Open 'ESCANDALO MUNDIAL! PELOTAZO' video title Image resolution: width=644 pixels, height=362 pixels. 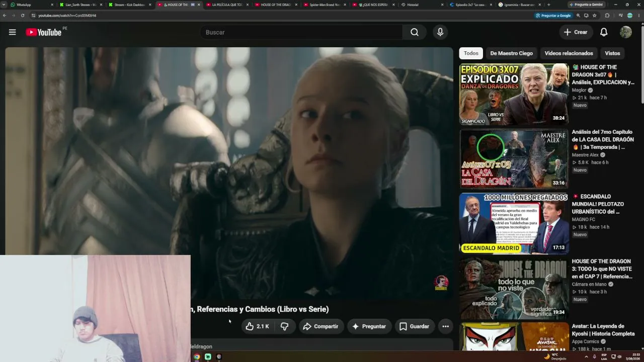(598, 204)
